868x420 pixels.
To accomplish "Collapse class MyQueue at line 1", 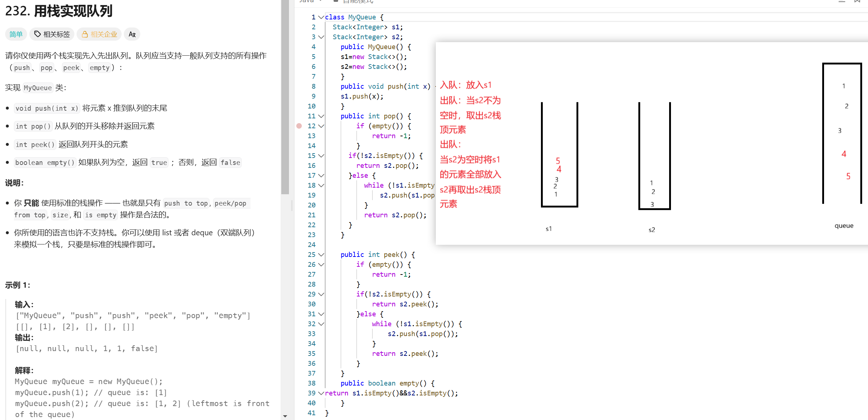I will [321, 17].
